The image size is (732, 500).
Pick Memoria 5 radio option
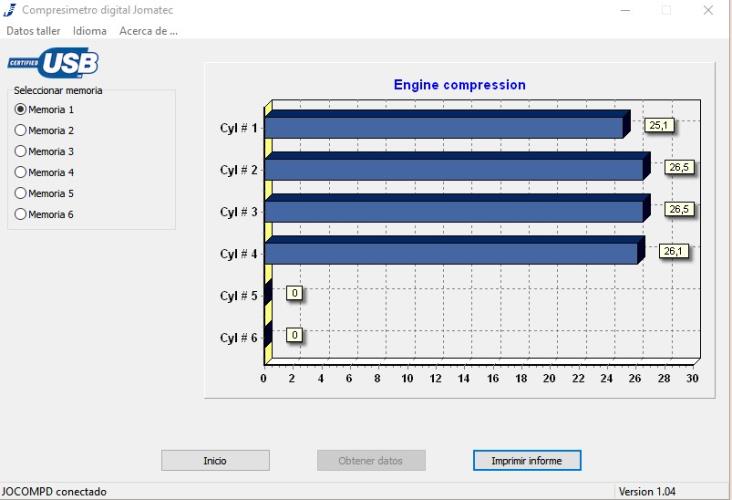[20, 193]
